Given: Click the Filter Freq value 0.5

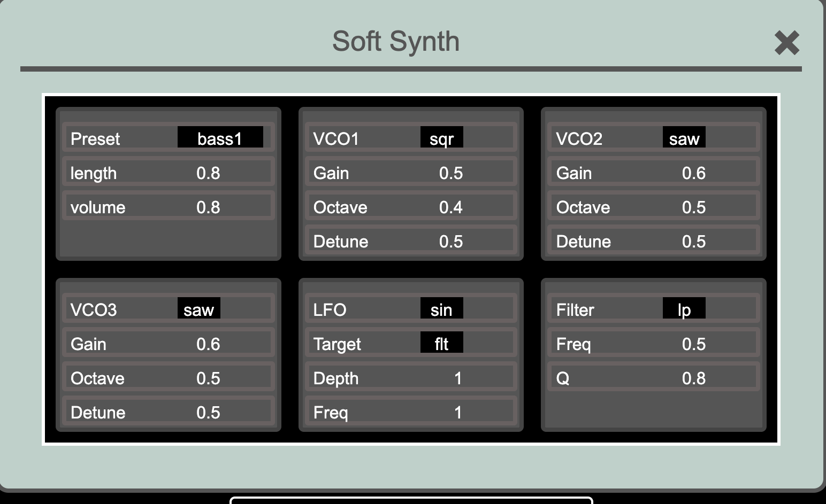Looking at the screenshot, I should coord(693,344).
